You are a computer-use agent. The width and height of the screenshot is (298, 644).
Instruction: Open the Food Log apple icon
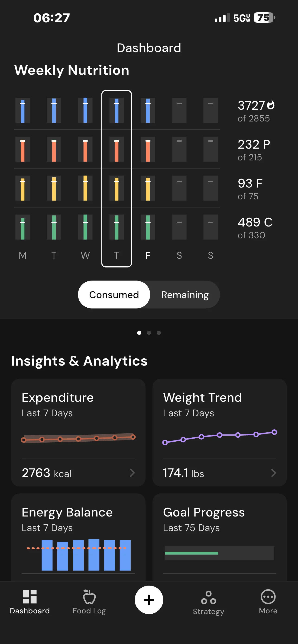89,597
